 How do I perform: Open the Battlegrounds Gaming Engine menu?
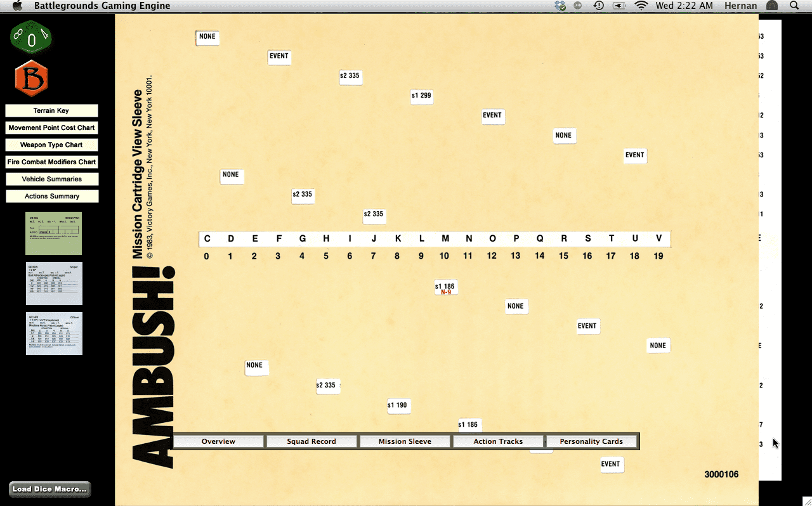pos(102,6)
